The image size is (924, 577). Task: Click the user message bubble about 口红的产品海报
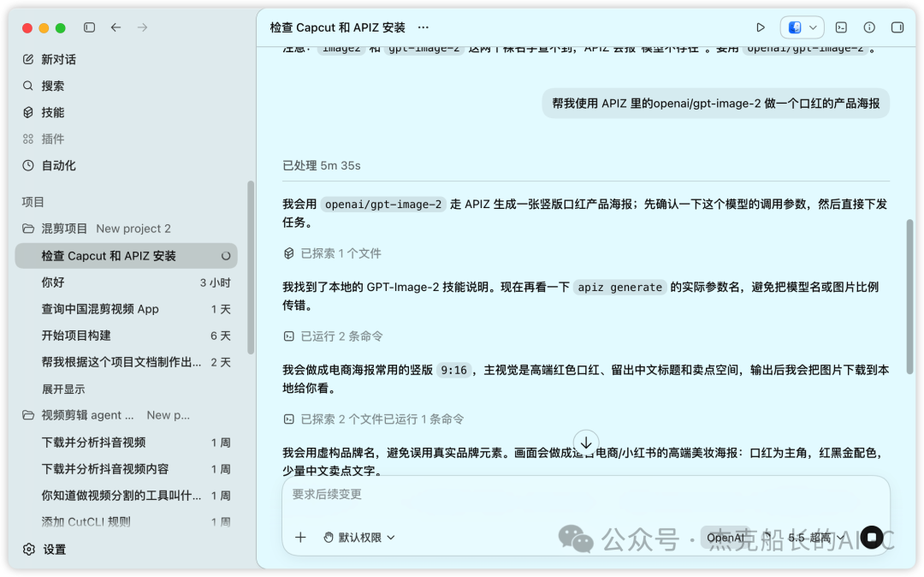(715, 104)
